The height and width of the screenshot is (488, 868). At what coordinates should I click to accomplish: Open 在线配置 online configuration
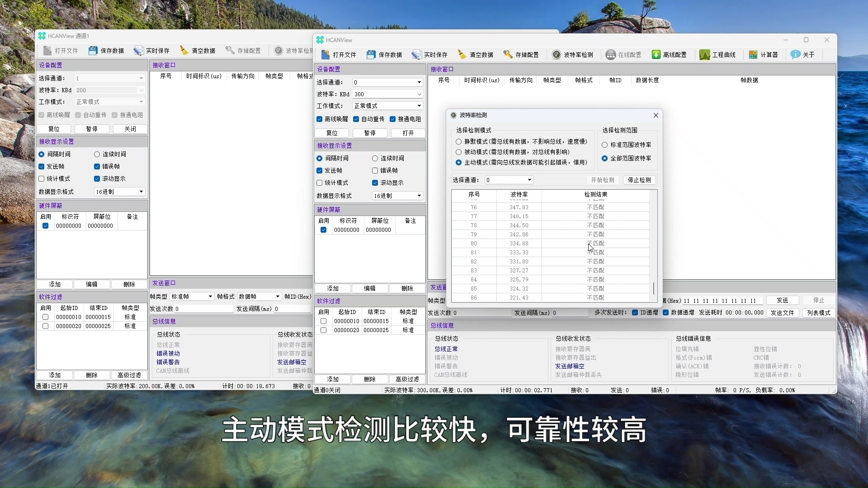coord(623,54)
